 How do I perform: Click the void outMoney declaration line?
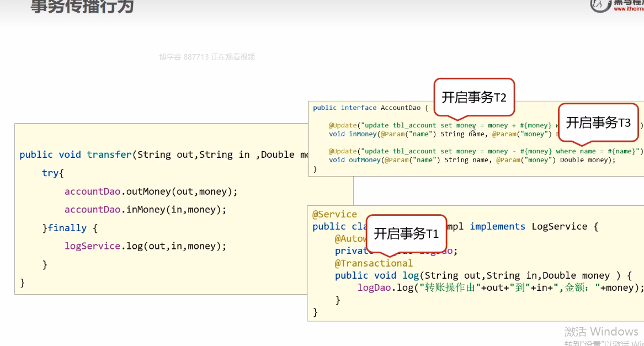(472, 160)
